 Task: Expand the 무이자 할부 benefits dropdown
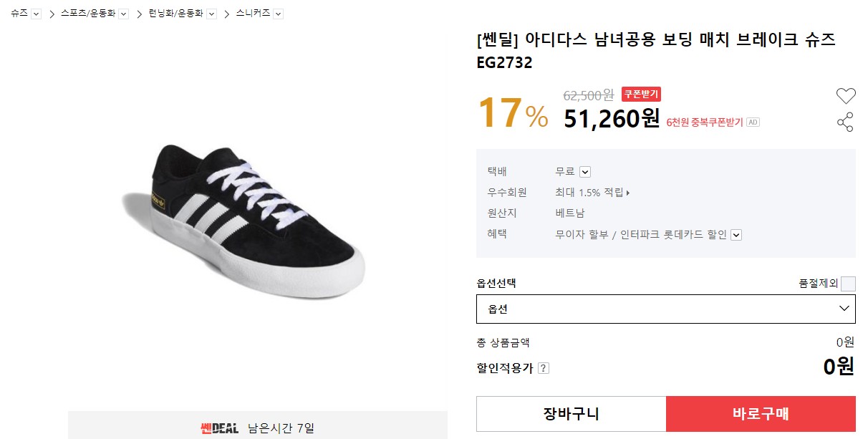pyautogui.click(x=736, y=235)
